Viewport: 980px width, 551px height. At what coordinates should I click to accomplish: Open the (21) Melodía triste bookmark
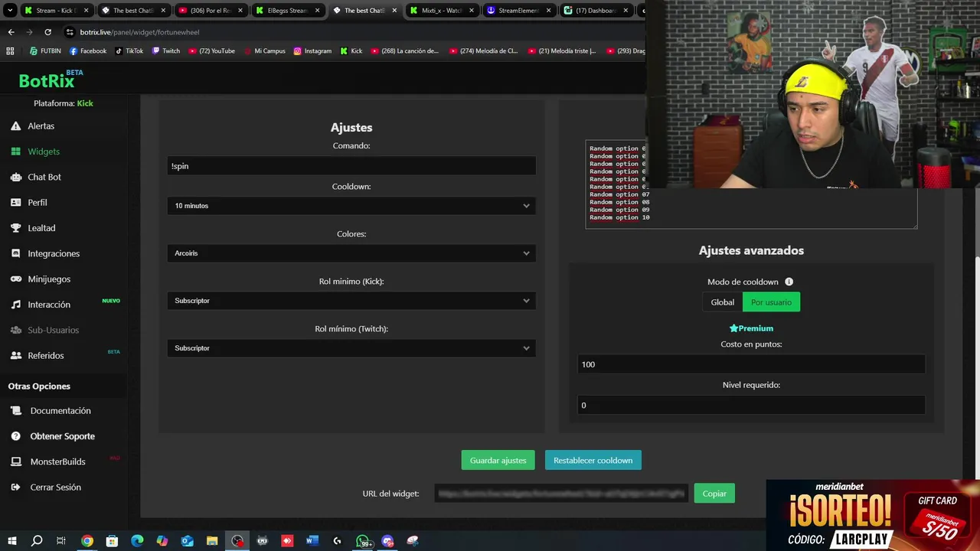pyautogui.click(x=562, y=51)
